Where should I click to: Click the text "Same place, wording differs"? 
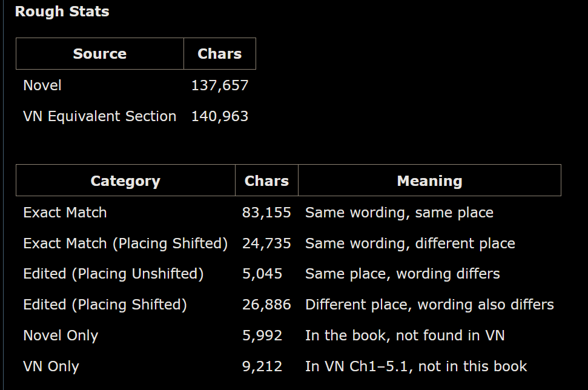(402, 274)
